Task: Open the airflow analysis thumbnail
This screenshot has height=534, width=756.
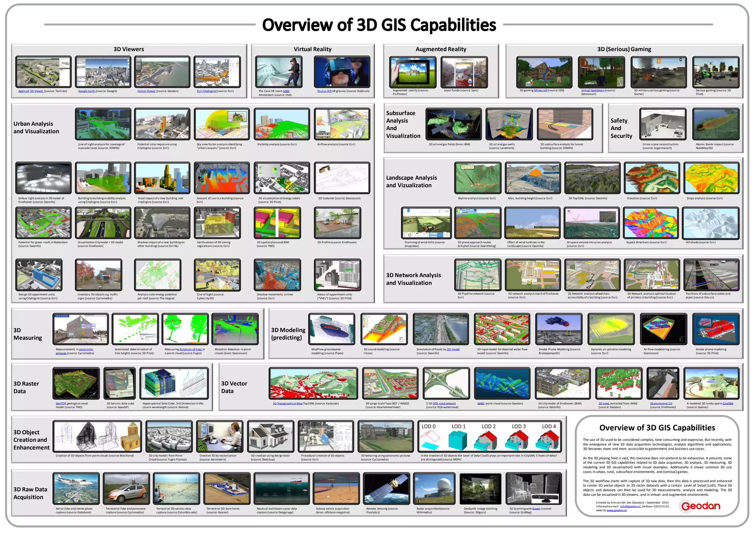Action: (x=342, y=124)
